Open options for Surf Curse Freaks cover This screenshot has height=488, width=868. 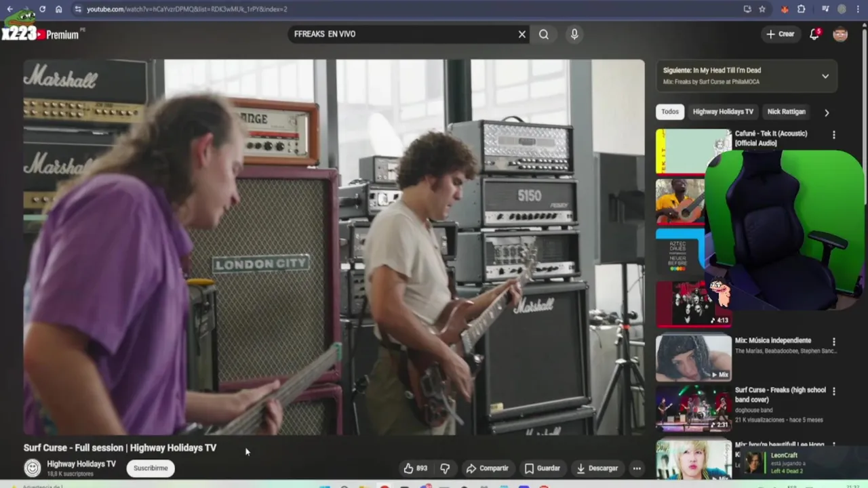point(833,391)
